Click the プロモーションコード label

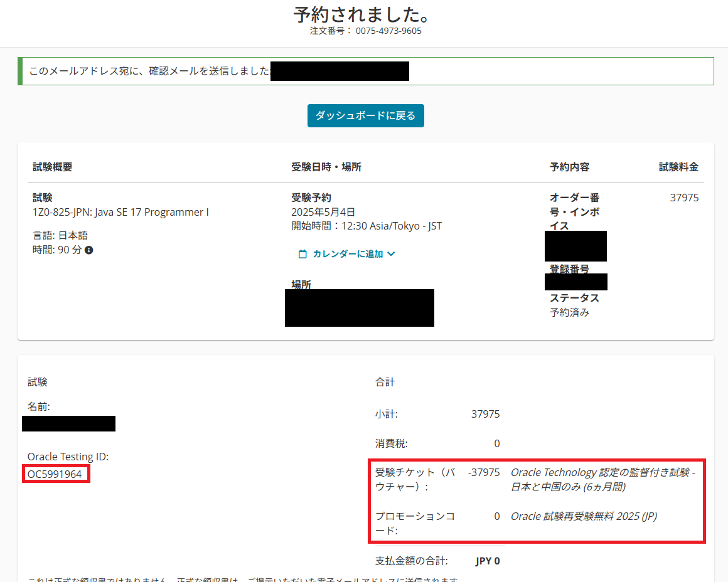tap(415, 523)
